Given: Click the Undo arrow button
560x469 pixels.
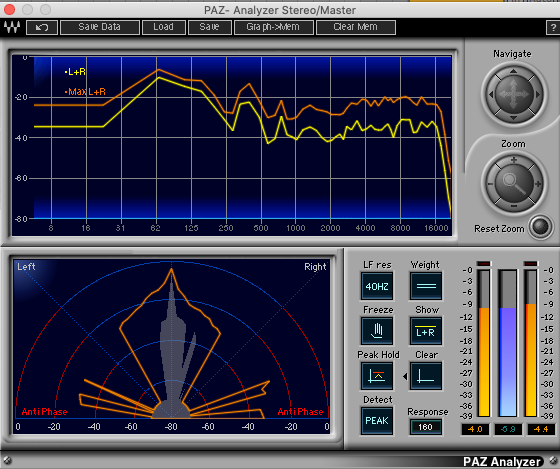Looking at the screenshot, I should pos(42,28).
